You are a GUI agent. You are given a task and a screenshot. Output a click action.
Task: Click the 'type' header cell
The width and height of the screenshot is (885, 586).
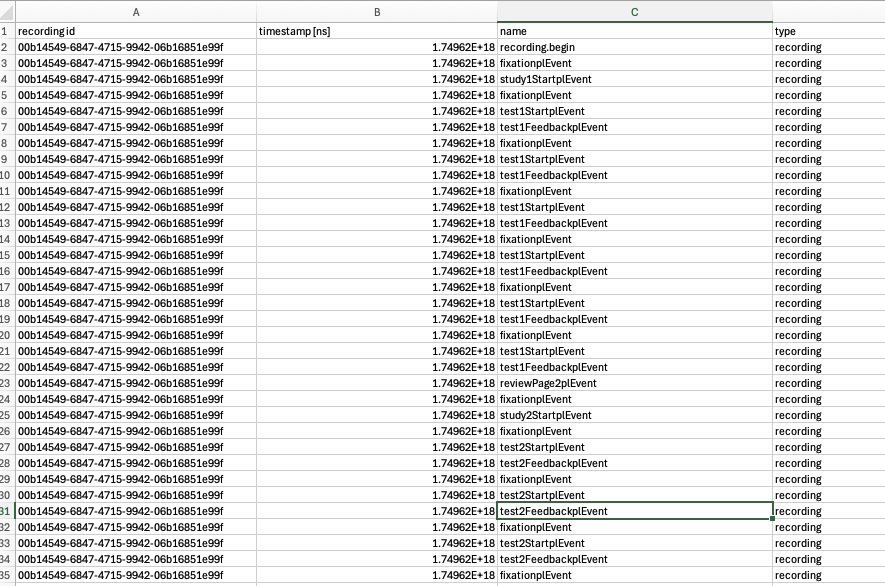(828, 31)
